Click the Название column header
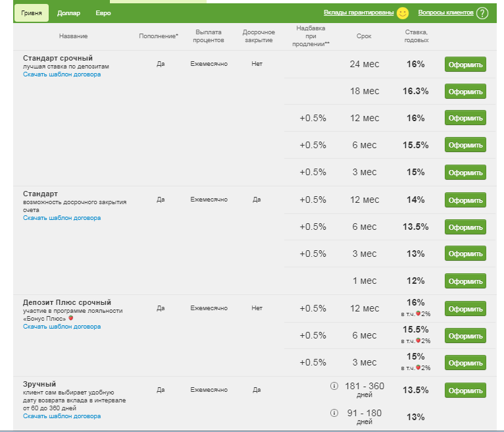This screenshot has height=432, width=504. [73, 36]
